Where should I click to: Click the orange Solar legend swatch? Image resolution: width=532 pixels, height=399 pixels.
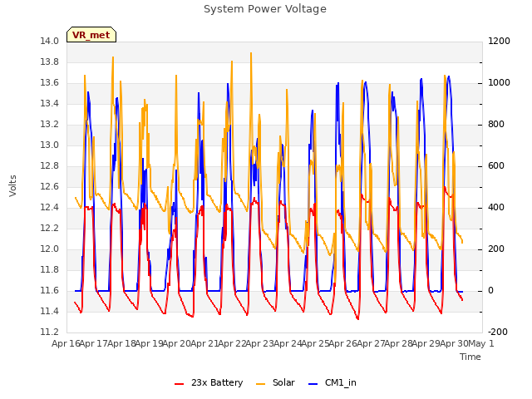[260, 383]
